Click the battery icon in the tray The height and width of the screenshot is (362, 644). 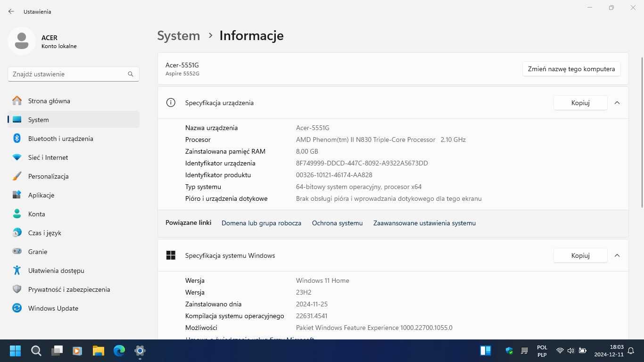[583, 351]
